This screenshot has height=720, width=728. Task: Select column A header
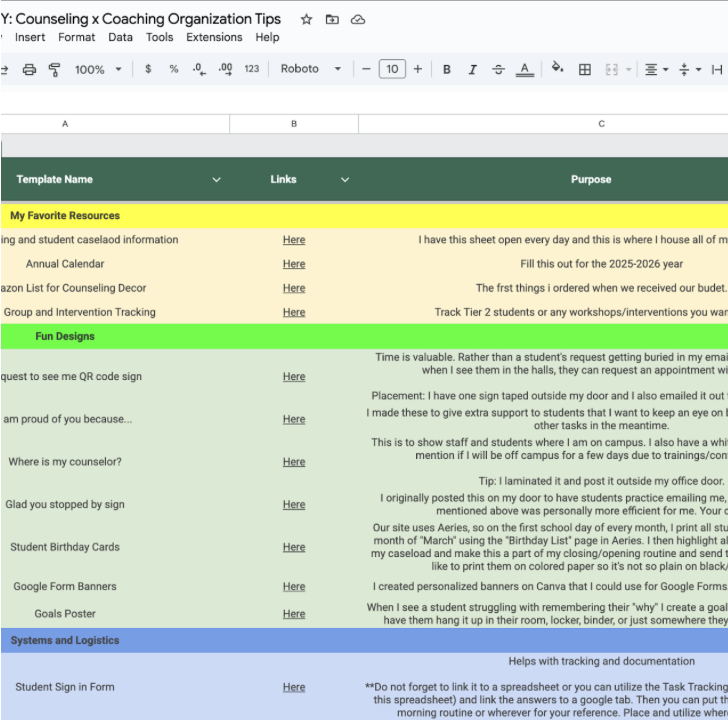[115, 124]
